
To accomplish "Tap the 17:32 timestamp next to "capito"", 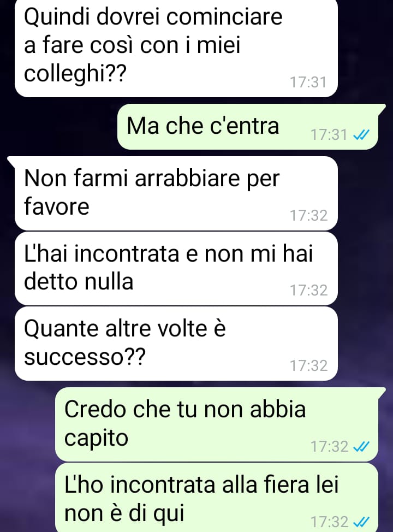I will (x=330, y=447).
